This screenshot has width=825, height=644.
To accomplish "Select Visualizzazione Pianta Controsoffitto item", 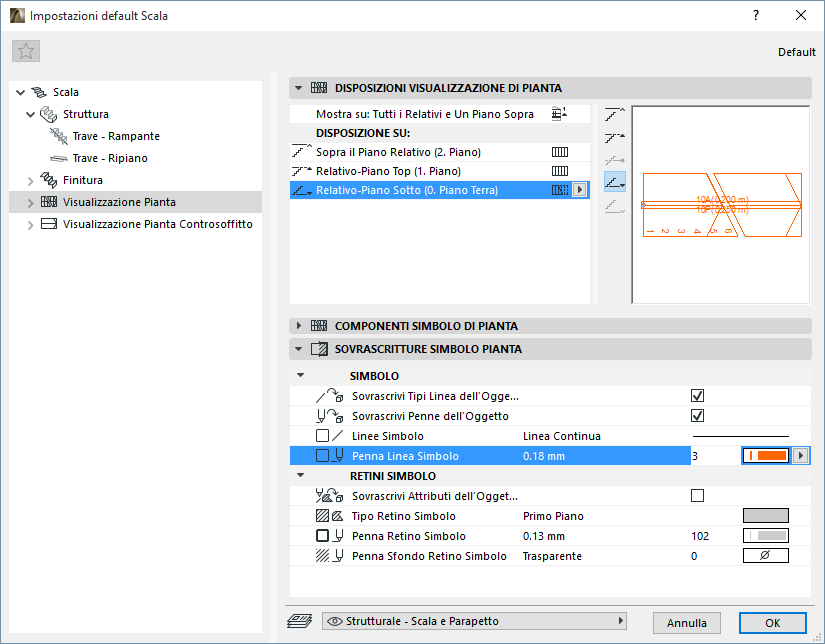I will click(157, 224).
